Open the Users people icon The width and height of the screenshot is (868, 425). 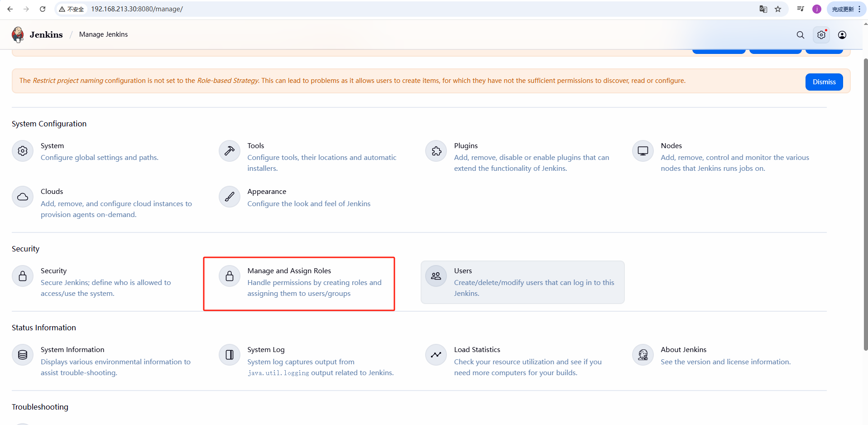tap(436, 276)
